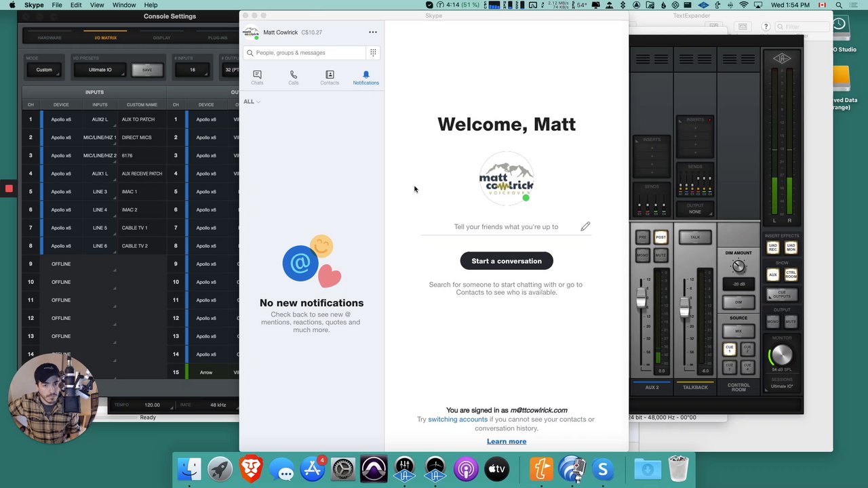This screenshot has height=488, width=868.
Task: Click Matt Cowlrick's profile avatar in Skype sidebar
Action: point(251,33)
